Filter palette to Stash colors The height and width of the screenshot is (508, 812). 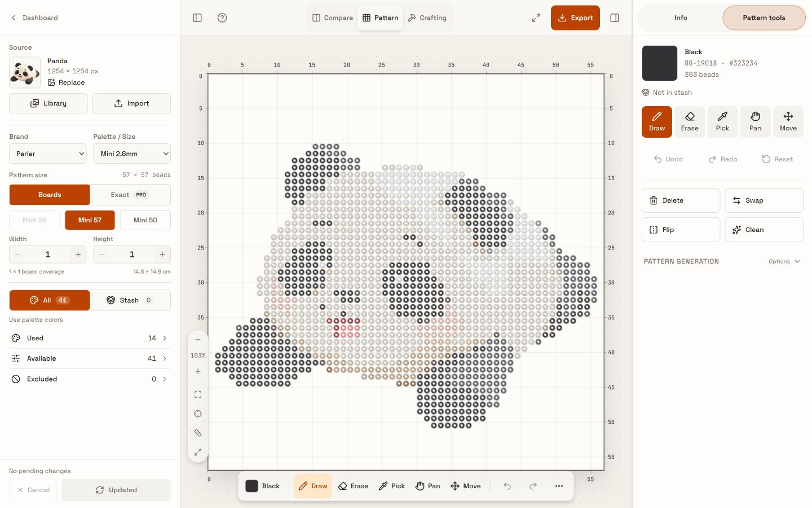click(x=130, y=300)
